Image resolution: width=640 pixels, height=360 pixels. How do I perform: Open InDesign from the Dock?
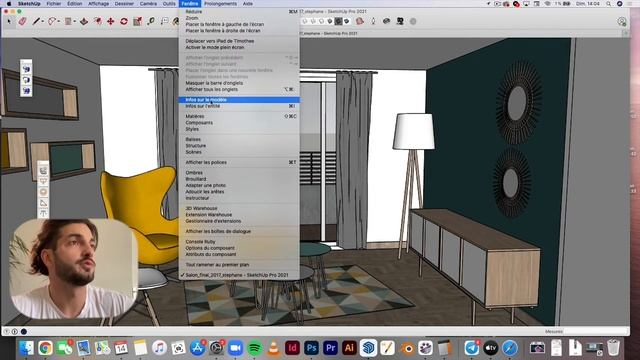coord(292,348)
